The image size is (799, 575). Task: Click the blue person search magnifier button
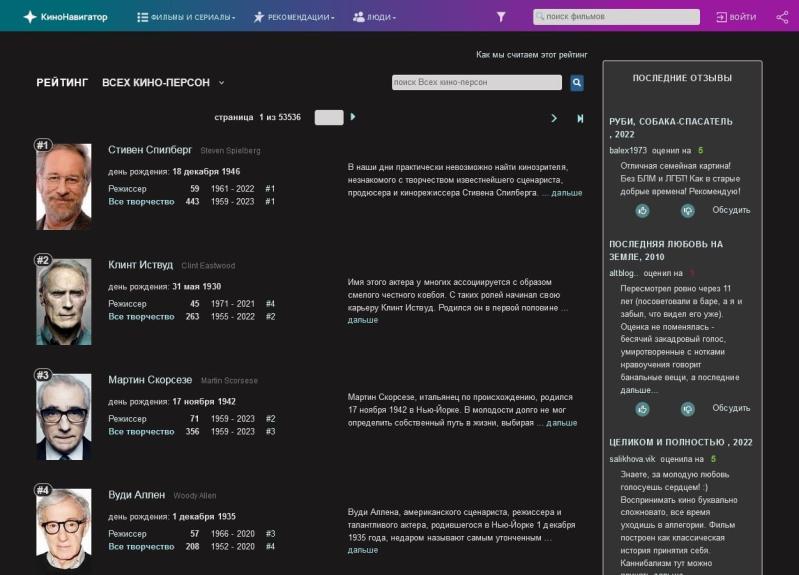tap(577, 82)
